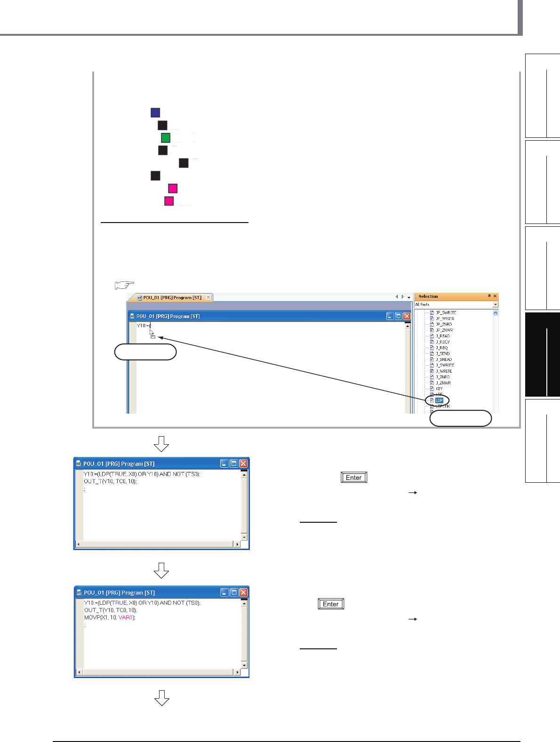The image size is (560, 742).
Task: Click the blue color legend square
Action: point(155,112)
